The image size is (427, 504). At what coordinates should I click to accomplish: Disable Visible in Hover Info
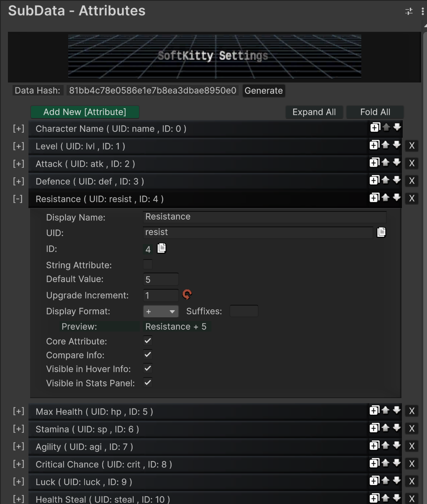click(x=148, y=368)
